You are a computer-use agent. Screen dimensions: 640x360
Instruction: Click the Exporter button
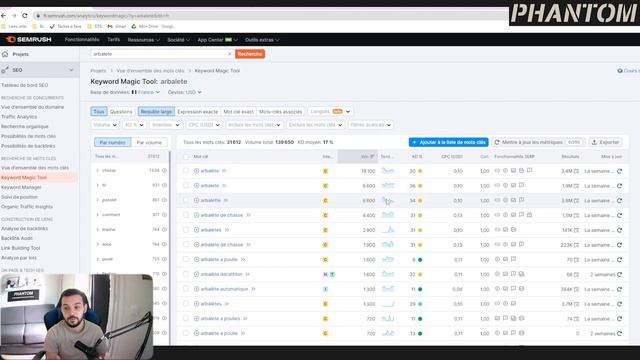[605, 142]
